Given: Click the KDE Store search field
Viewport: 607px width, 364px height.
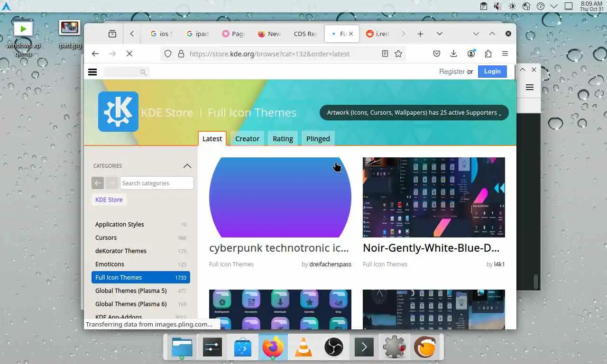Looking at the screenshot, I should (126, 72).
